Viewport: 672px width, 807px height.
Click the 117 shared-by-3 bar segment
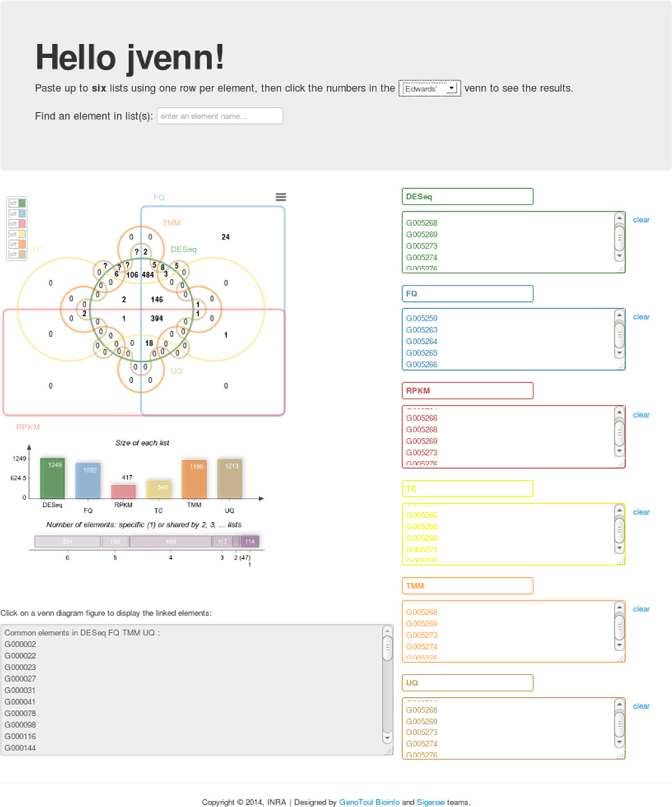222,541
